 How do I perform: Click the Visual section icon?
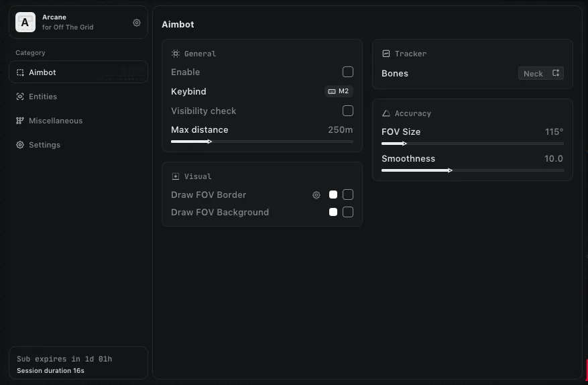pyautogui.click(x=176, y=176)
